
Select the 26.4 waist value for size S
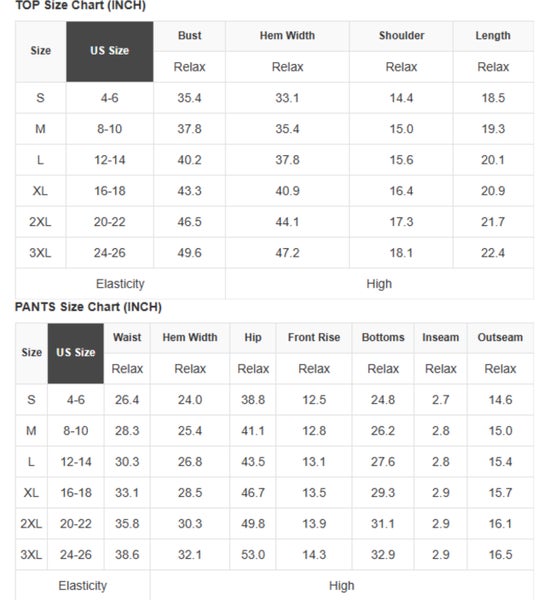[127, 400]
